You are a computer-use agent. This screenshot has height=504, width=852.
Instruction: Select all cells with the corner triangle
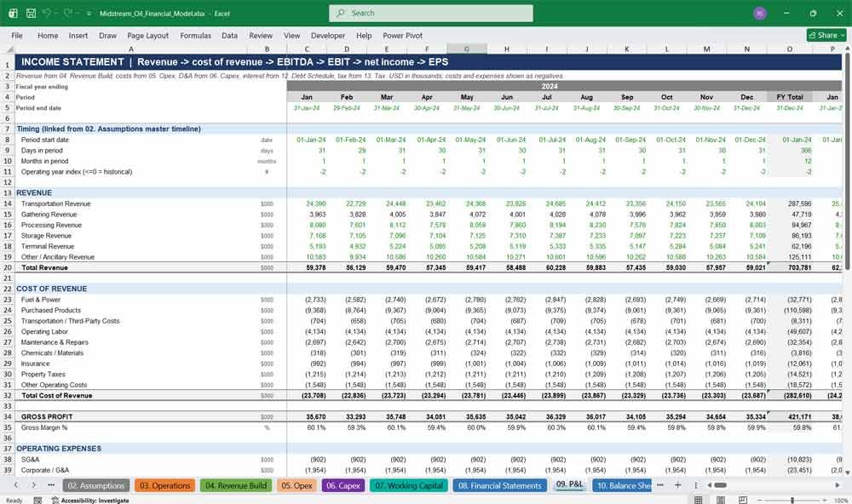(x=9, y=49)
